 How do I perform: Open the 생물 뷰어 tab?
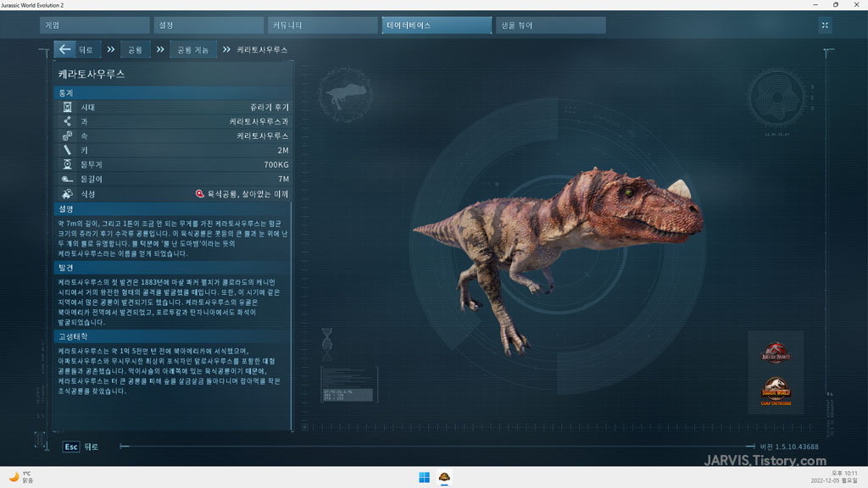tap(551, 25)
